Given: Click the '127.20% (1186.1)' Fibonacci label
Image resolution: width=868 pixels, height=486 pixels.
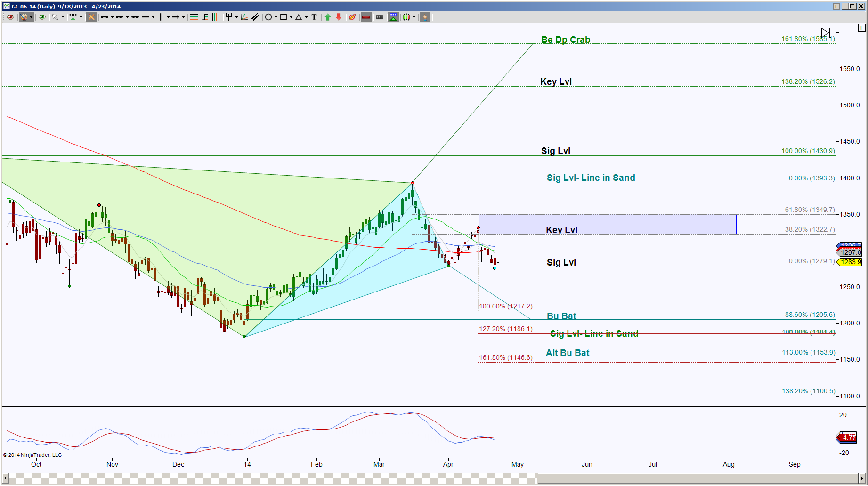Looking at the screenshot, I should click(x=506, y=329).
